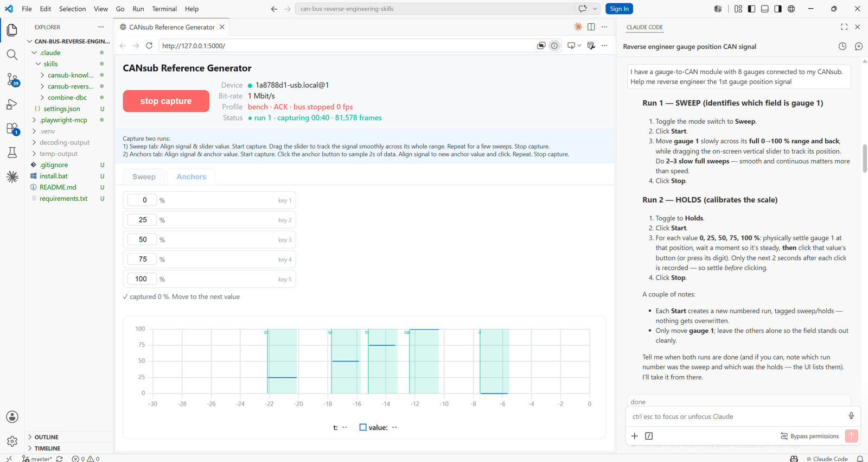Click the Claude chat scrollbar thumb
The image size is (868, 462).
click(x=865, y=158)
